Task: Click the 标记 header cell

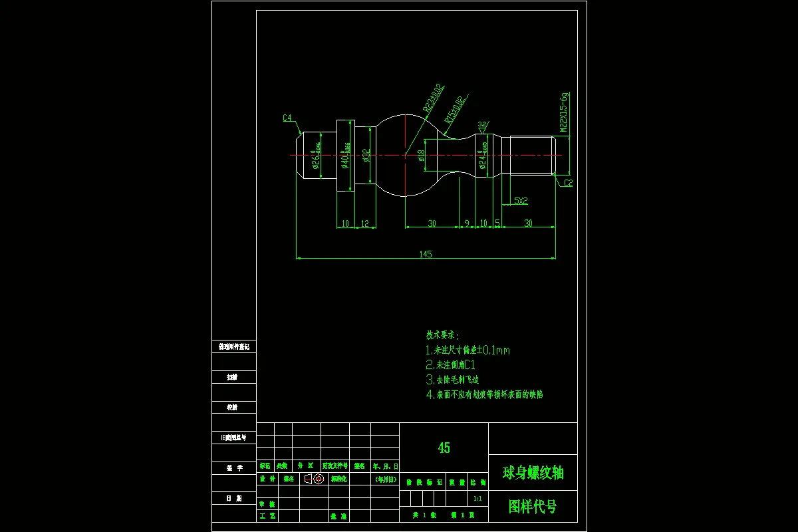Action: pos(265,466)
